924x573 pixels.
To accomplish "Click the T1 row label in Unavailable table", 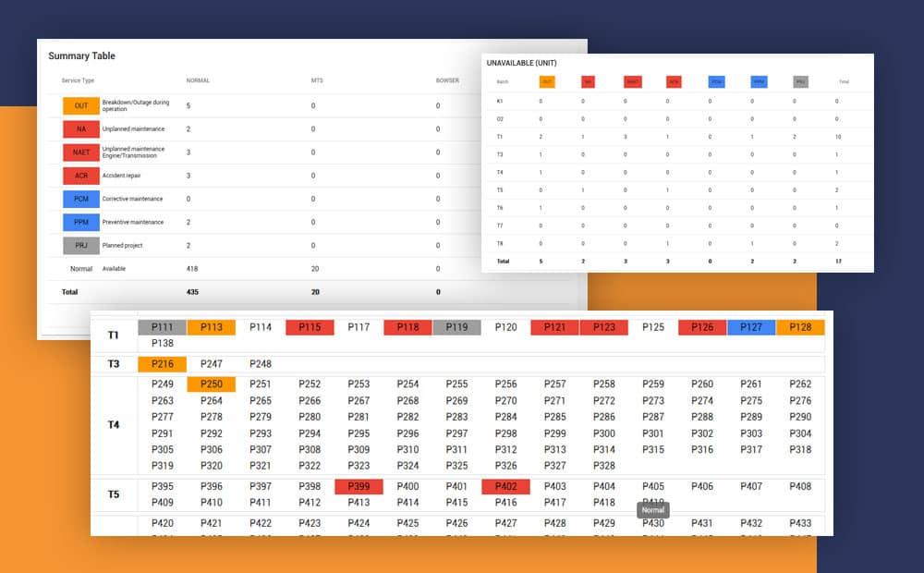I will pos(500,137).
